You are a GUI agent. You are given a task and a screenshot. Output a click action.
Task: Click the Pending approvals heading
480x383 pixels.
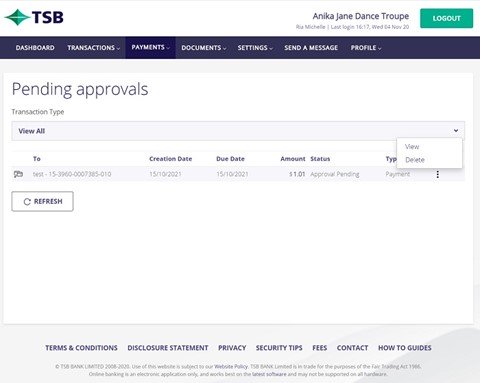[80, 89]
